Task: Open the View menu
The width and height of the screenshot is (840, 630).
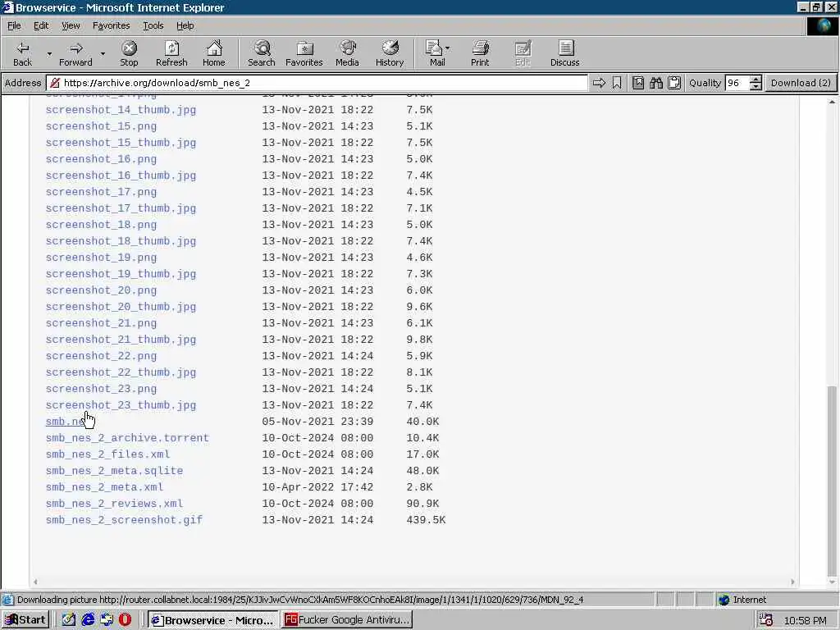Action: click(71, 25)
